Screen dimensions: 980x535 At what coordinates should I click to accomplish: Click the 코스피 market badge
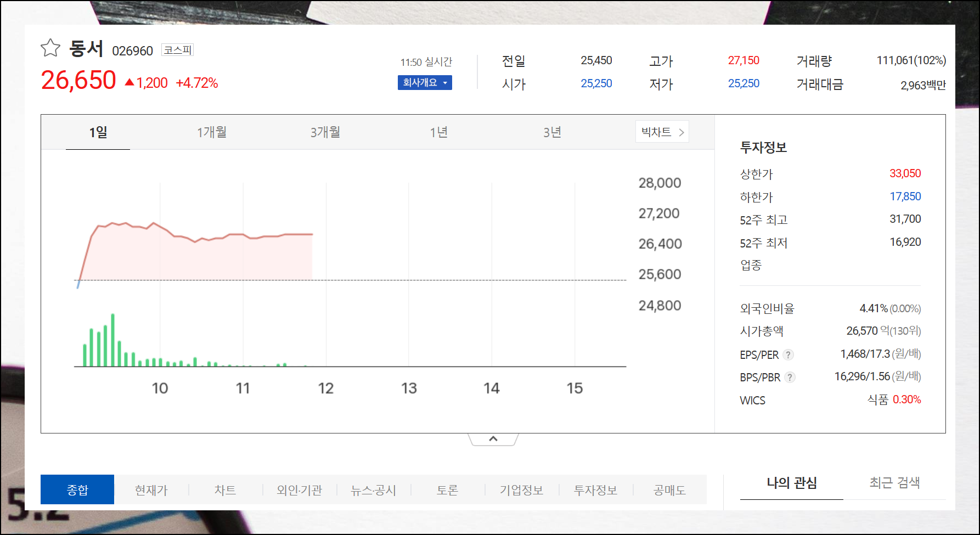coord(177,50)
